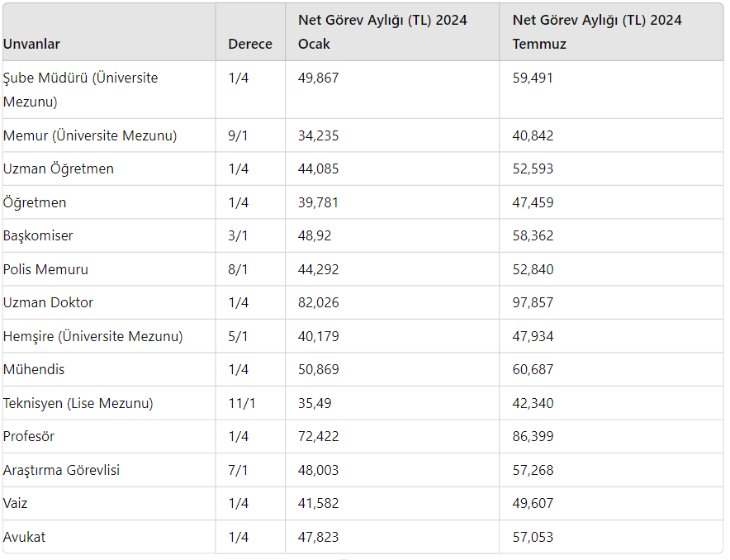Select the Memur degree cell 9/1
Viewport: 730px width, 560px height.
pos(238,136)
